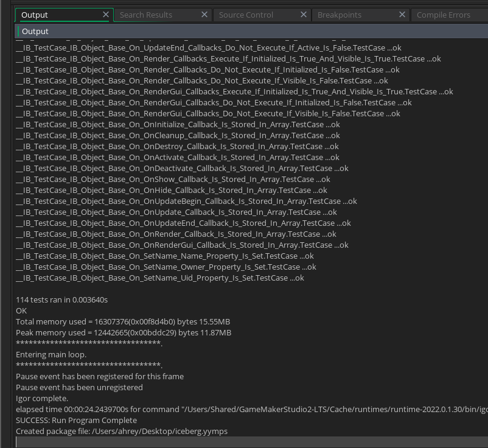Click 'Pause event has been unregistered' line
488x448 pixels.
tap(79, 387)
